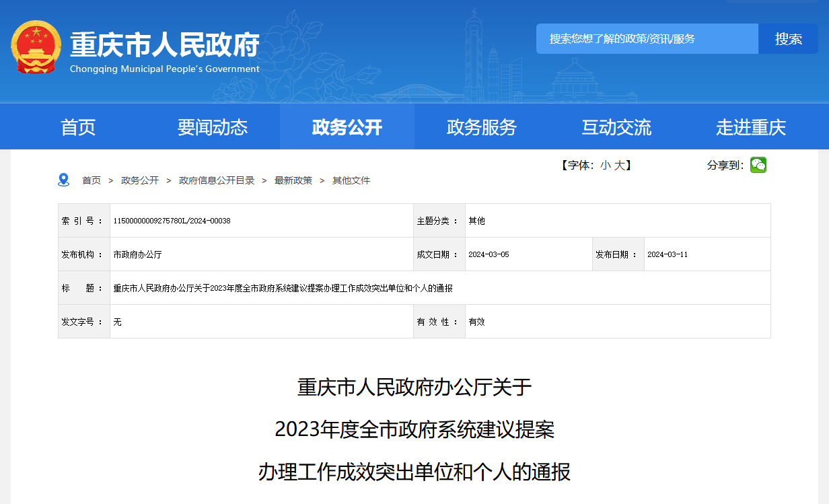Viewport: 829px width, 504px height.
Task: Go to 走进重庆
Action: pyautogui.click(x=752, y=127)
